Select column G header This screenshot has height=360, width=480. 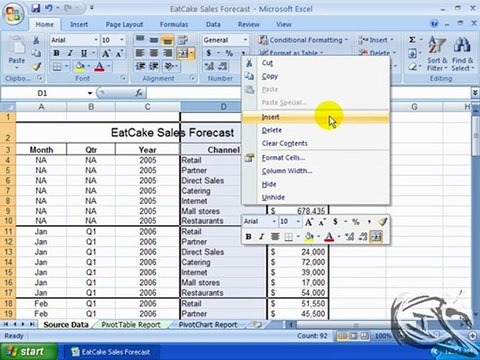414,107
